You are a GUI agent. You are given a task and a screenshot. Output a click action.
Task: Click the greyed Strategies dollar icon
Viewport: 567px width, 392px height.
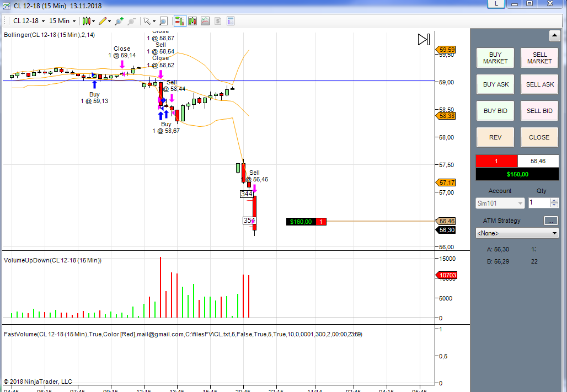tap(218, 21)
